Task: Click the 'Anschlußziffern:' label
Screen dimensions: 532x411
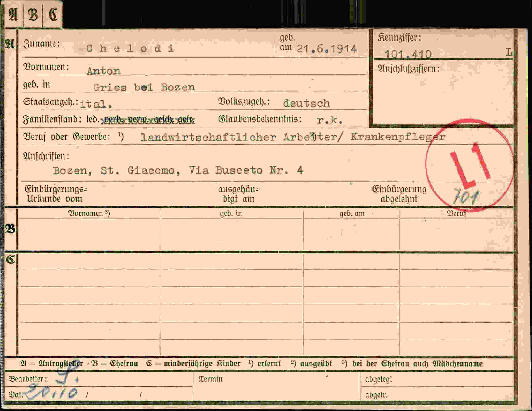Action: [409, 69]
